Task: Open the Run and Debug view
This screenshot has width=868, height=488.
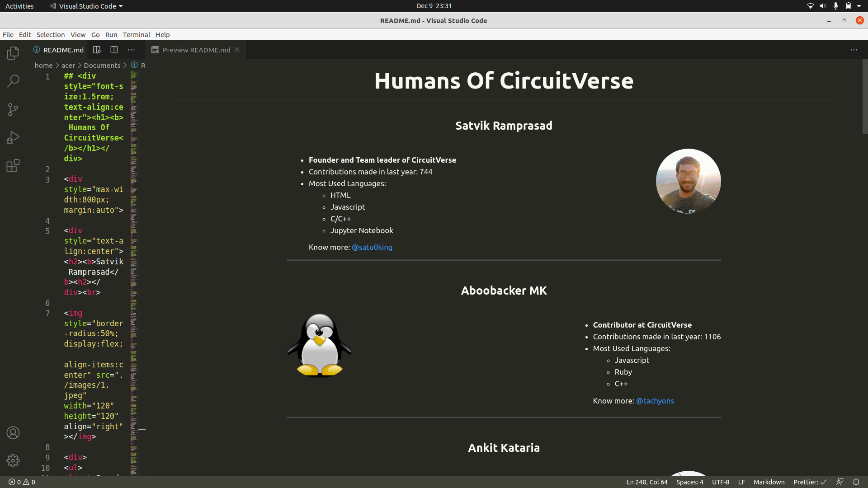Action: pos(13,137)
